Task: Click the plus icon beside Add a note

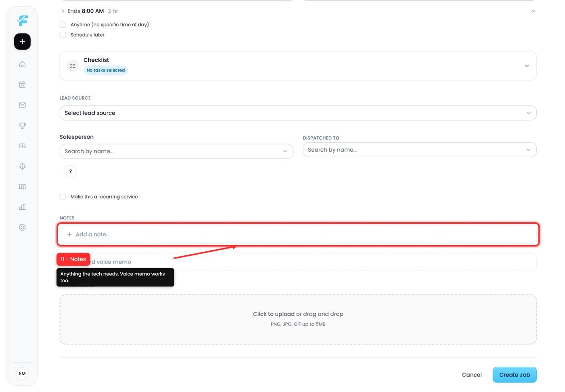Action: click(69, 234)
